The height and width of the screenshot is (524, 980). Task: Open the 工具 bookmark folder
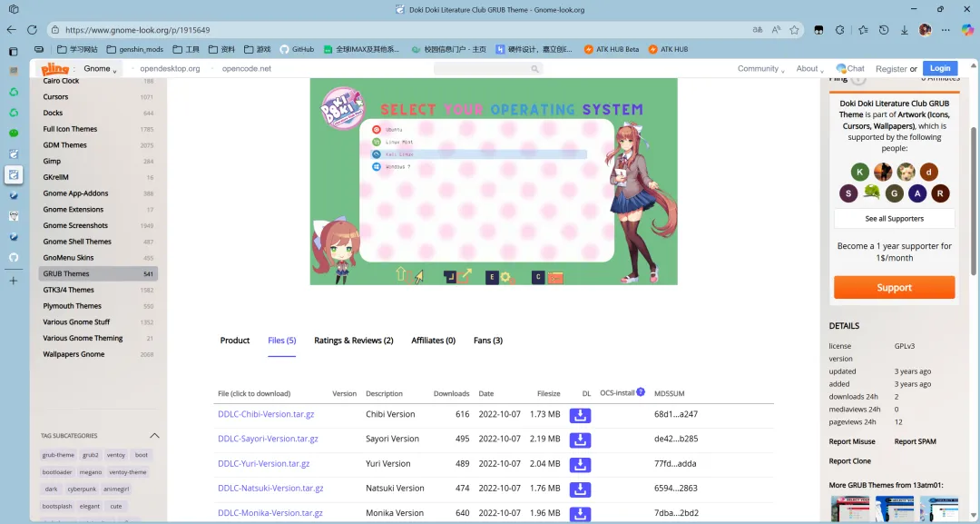pos(186,49)
